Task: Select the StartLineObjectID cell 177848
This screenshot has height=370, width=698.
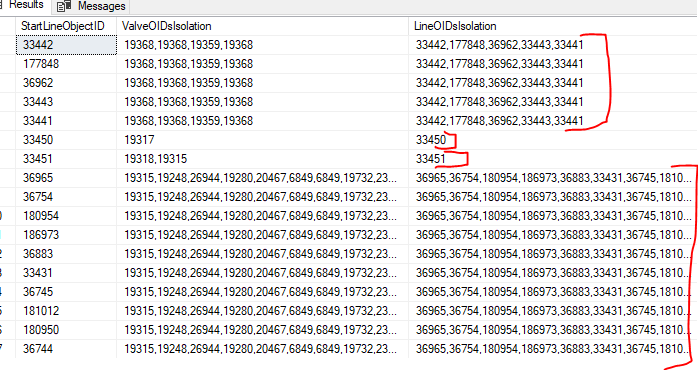Action: (x=66, y=64)
